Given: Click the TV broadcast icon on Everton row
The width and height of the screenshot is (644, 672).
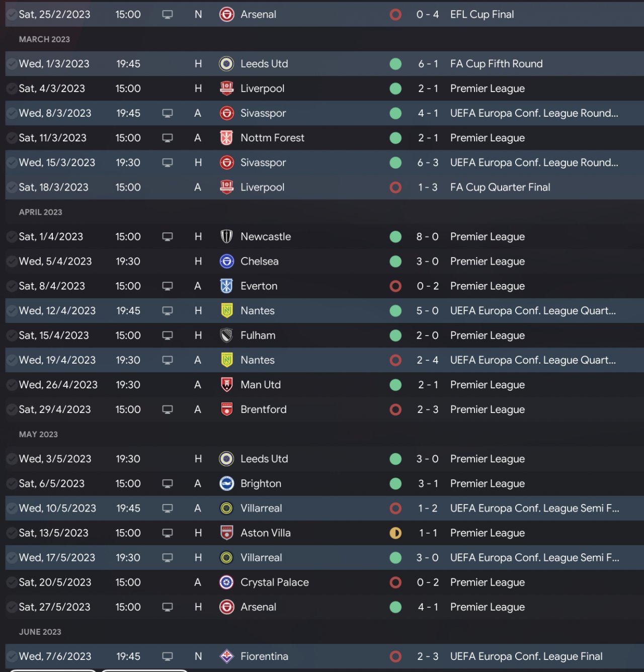Looking at the screenshot, I should tap(168, 286).
